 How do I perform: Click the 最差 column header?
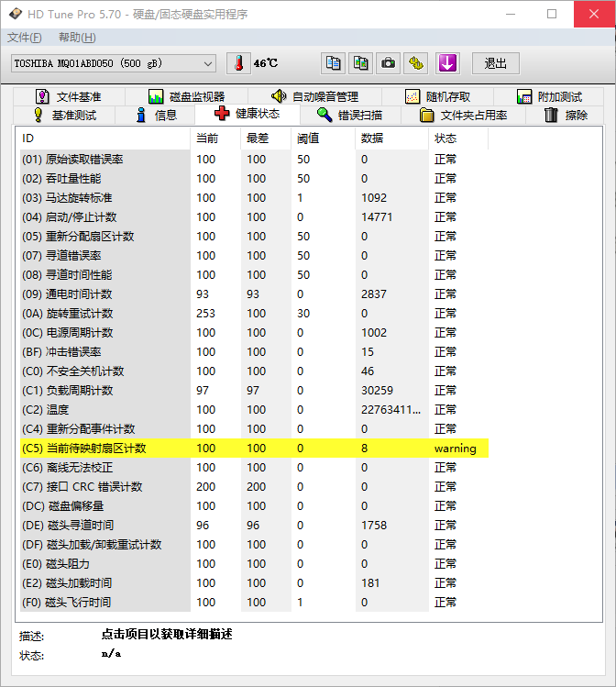tap(266, 139)
